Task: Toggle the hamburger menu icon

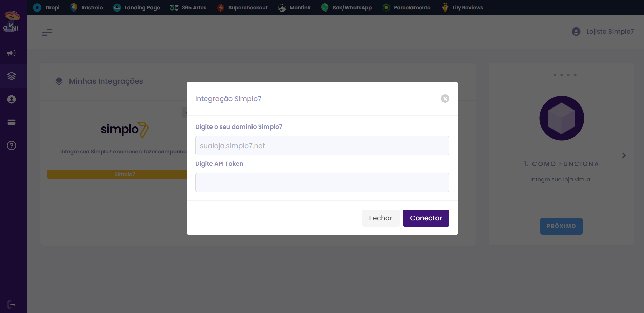Action: point(47,32)
